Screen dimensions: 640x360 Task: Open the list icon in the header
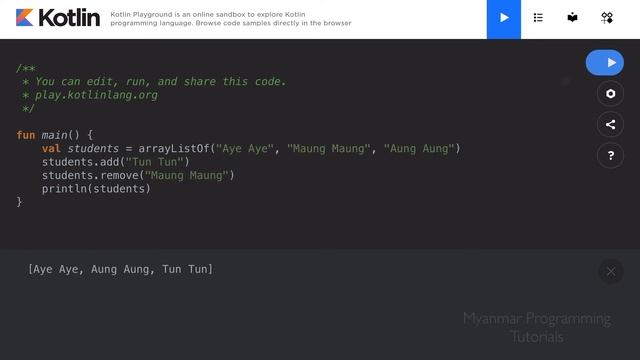coord(538,18)
